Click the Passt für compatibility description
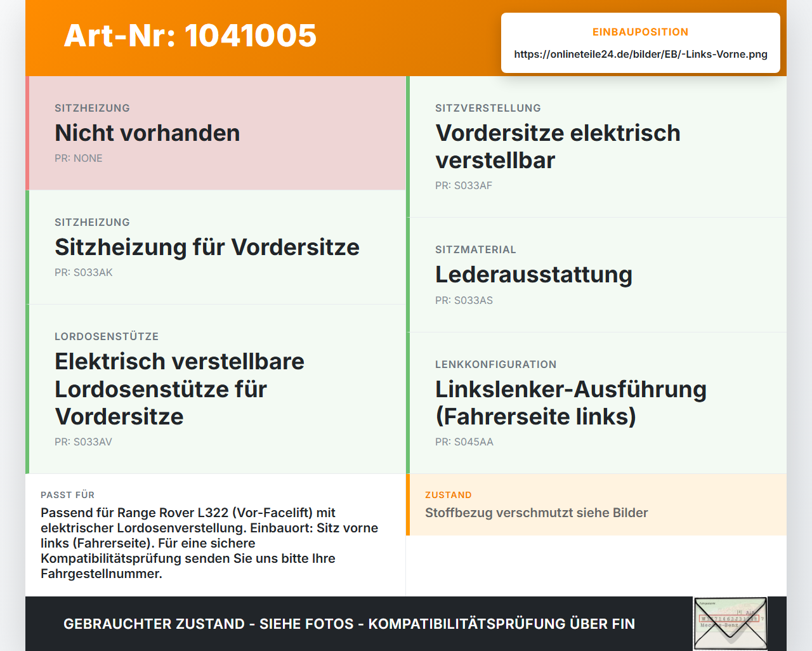 pyautogui.click(x=209, y=543)
